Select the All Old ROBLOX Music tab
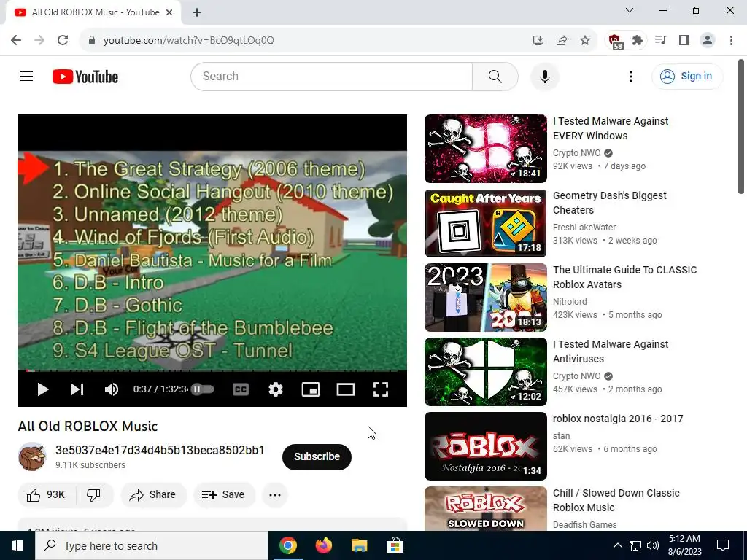 click(x=94, y=12)
